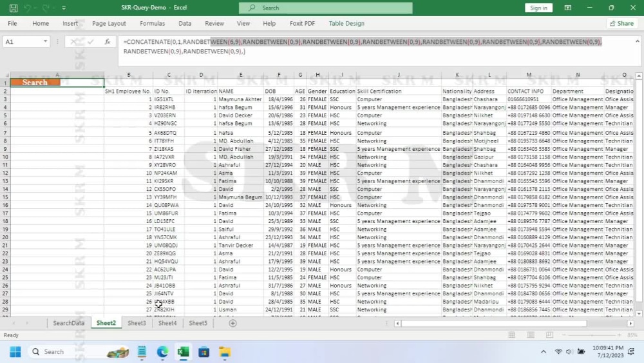Image resolution: width=644 pixels, height=363 pixels.
Task: Collapse the formula bar chevron
Action: tap(638, 41)
